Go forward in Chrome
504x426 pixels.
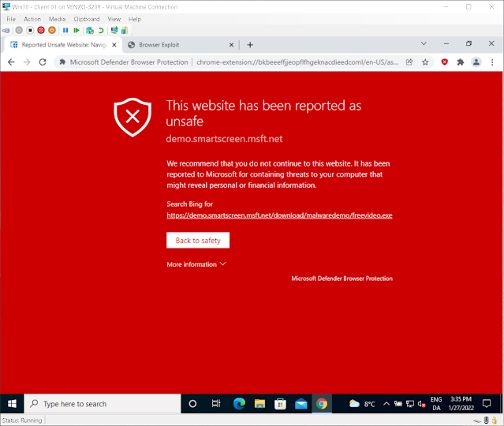coord(27,62)
